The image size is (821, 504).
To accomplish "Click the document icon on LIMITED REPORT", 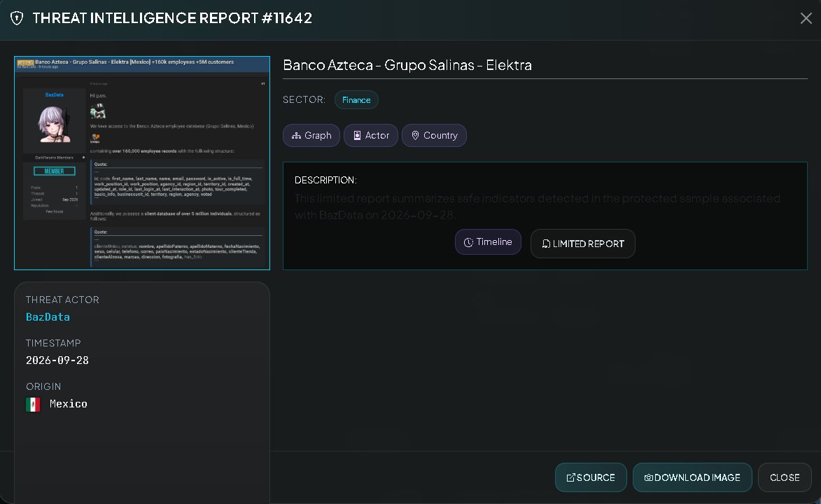I will tap(546, 244).
